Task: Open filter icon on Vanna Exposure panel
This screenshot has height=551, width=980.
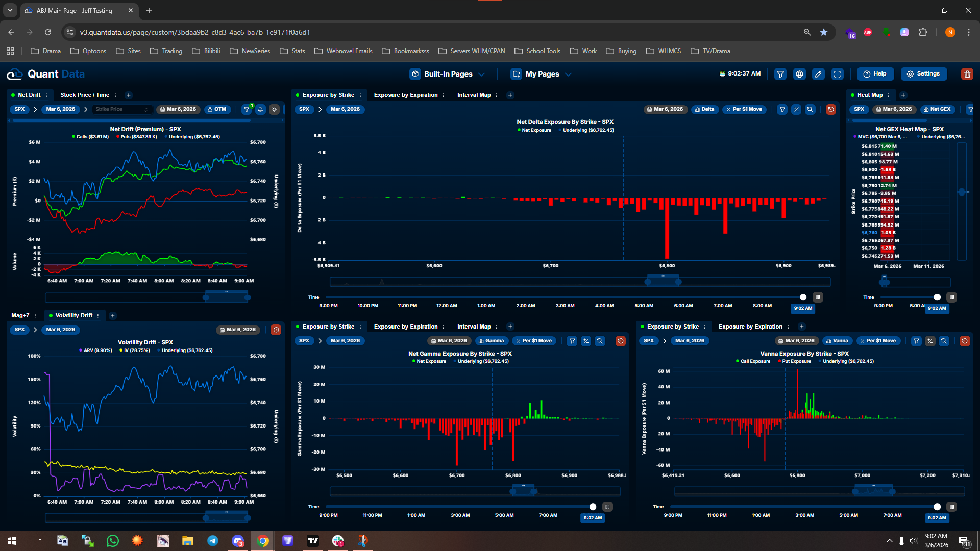Action: coord(916,341)
